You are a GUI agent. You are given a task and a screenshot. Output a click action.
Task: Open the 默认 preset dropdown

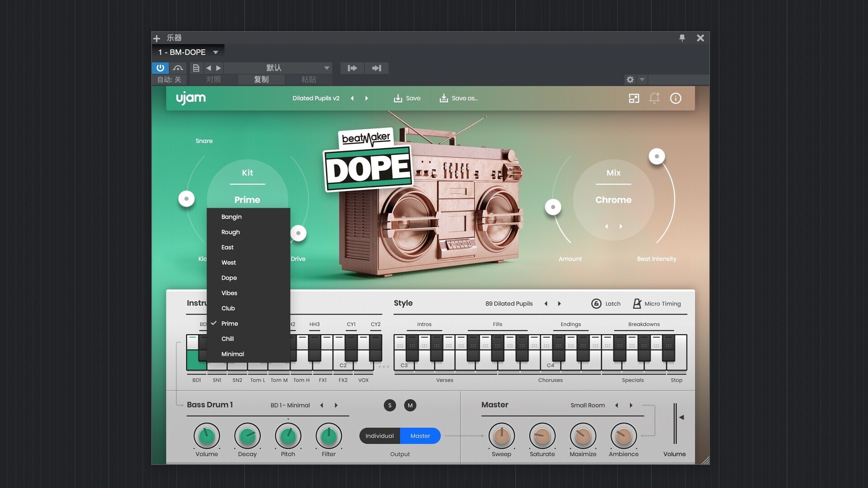(278, 68)
